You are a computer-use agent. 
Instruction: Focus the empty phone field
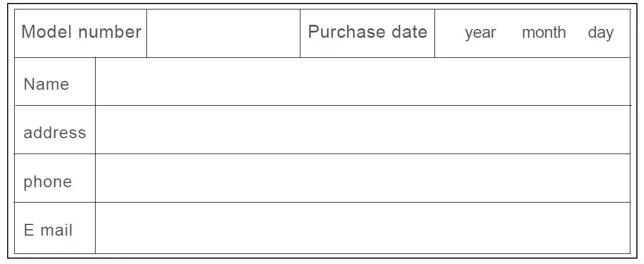coord(362,178)
